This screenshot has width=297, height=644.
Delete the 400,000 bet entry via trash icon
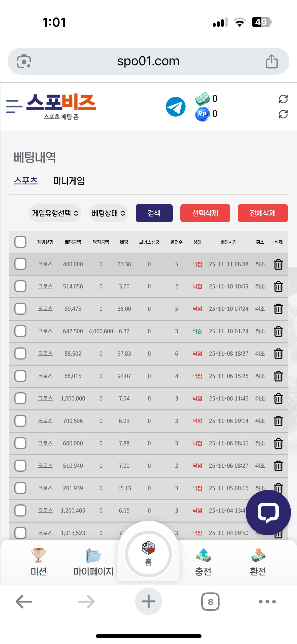click(278, 264)
